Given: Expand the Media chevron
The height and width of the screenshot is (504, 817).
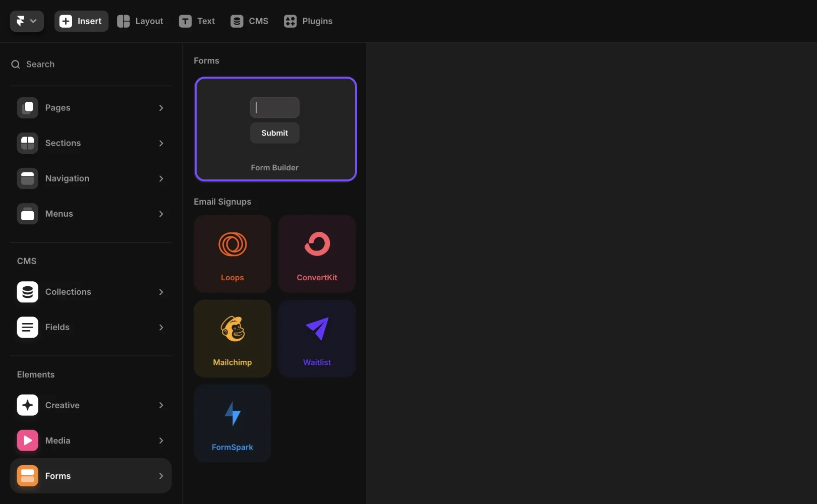Looking at the screenshot, I should 161,440.
